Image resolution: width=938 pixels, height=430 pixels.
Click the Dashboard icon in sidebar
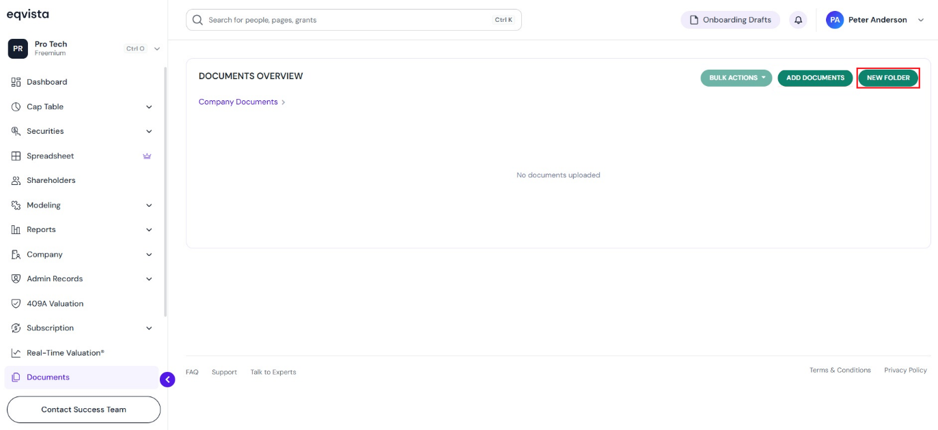click(16, 82)
